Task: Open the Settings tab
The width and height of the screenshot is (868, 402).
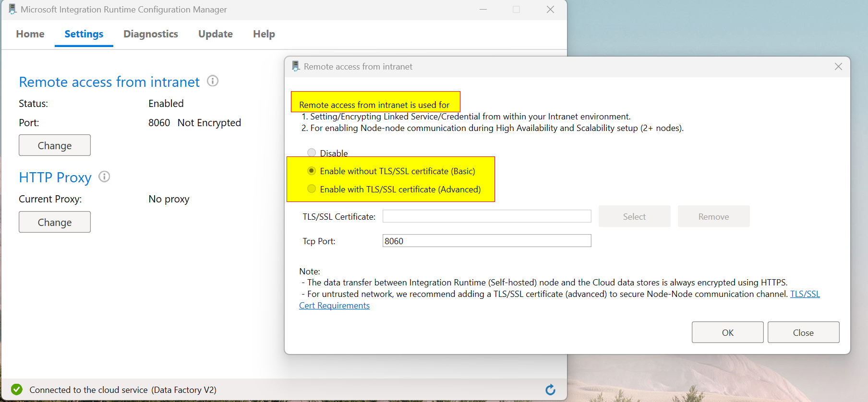Action: [84, 34]
